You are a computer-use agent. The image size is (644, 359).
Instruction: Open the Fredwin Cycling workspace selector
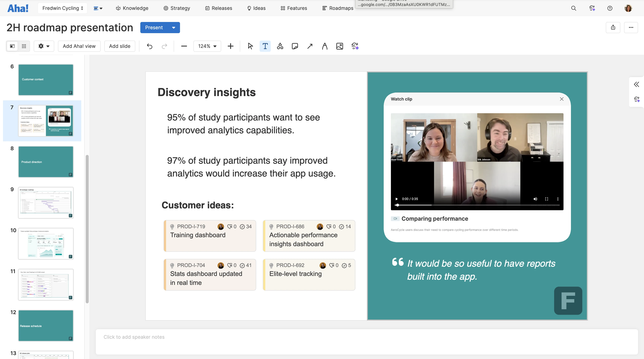[62, 8]
